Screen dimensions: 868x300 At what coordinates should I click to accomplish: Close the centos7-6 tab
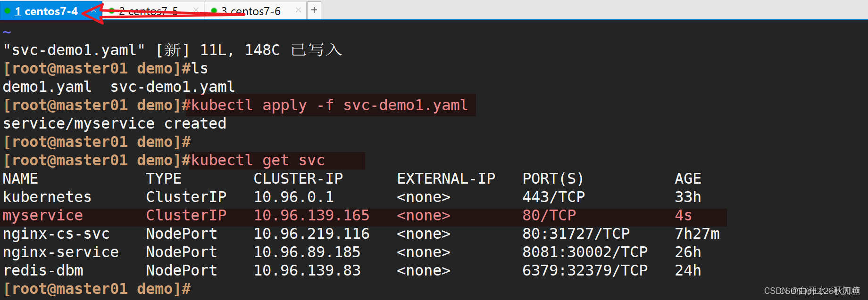298,10
